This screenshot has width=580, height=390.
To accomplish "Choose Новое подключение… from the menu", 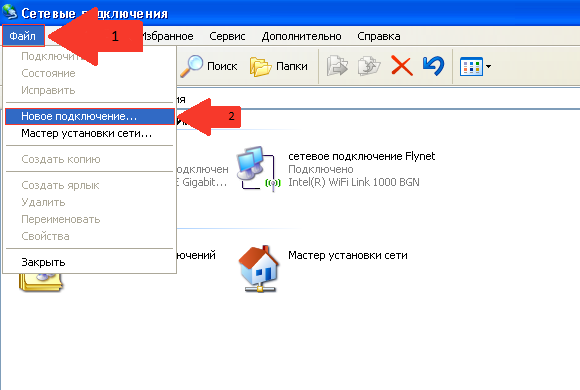I will click(90, 116).
